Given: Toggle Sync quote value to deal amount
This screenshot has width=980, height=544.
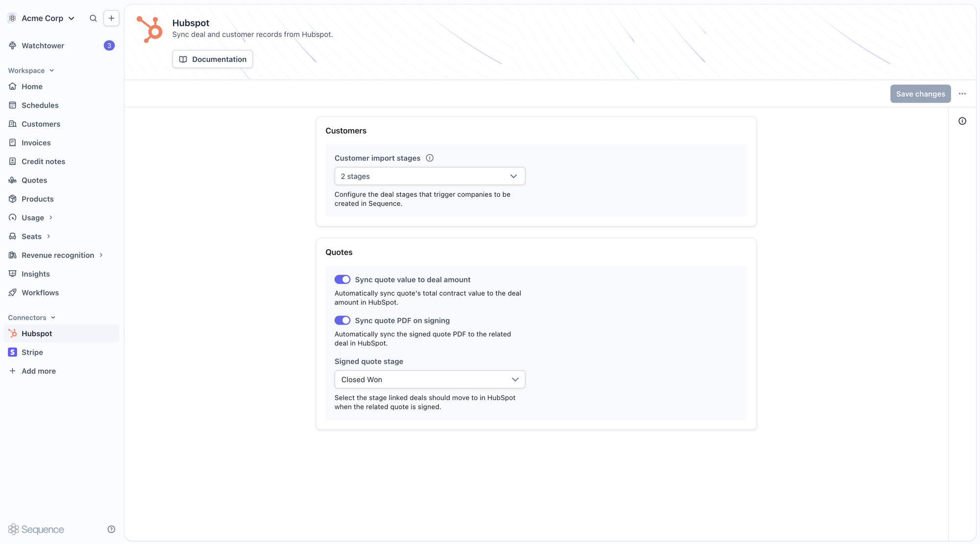Looking at the screenshot, I should pyautogui.click(x=343, y=280).
